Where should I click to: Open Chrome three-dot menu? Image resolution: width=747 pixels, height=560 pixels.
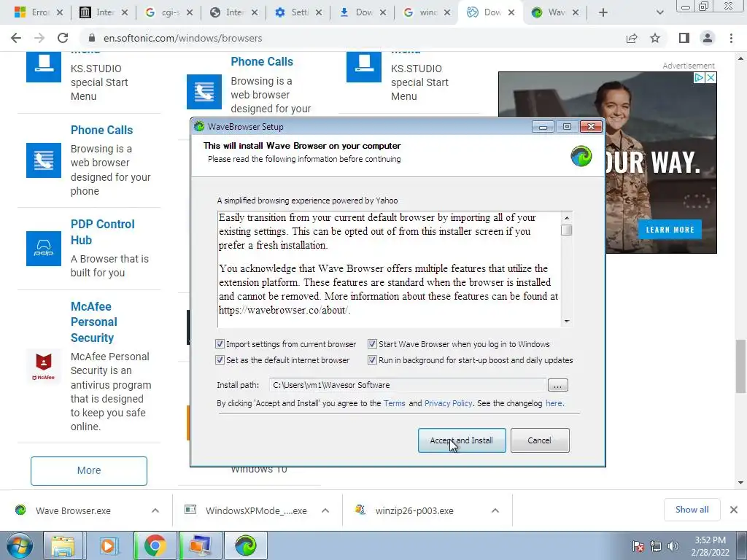pyautogui.click(x=731, y=38)
